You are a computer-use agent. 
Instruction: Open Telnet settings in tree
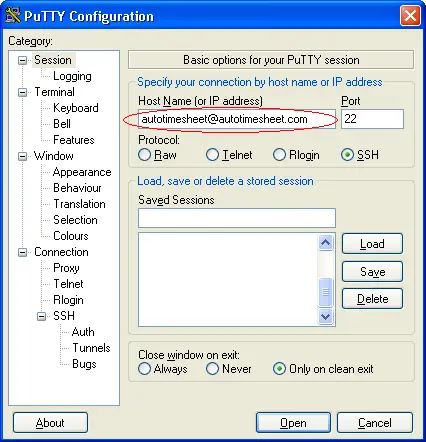(x=68, y=284)
